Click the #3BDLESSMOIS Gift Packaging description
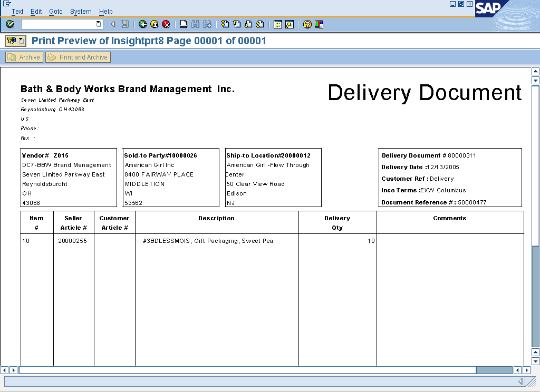Image resolution: width=540 pixels, height=392 pixels. (x=208, y=241)
